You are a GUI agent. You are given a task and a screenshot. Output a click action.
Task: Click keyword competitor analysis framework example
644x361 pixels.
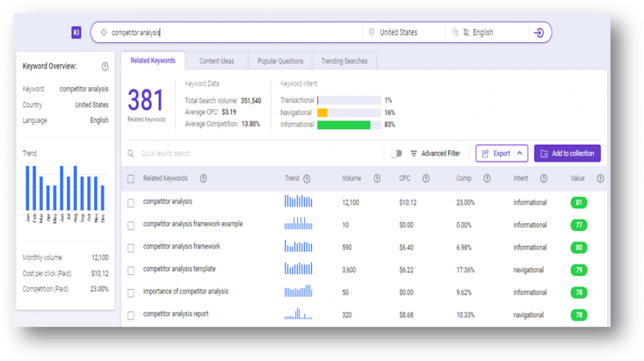coord(193,224)
